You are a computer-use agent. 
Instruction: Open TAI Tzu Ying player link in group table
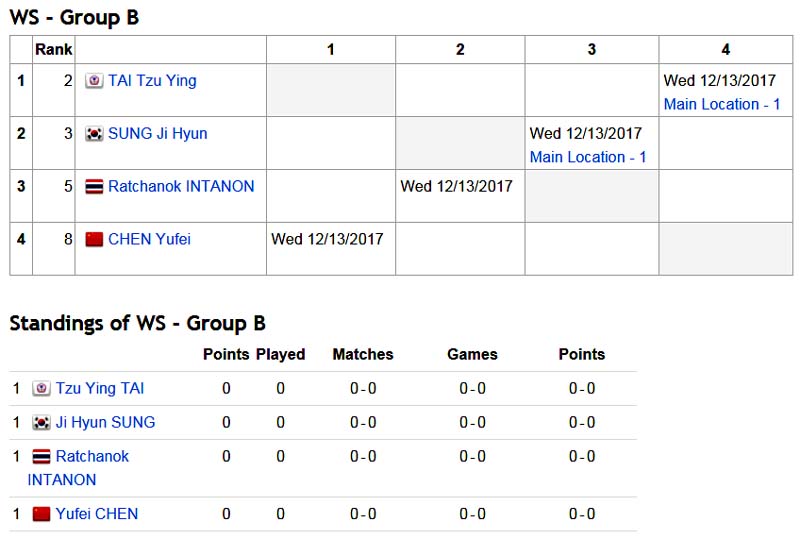pos(152,81)
